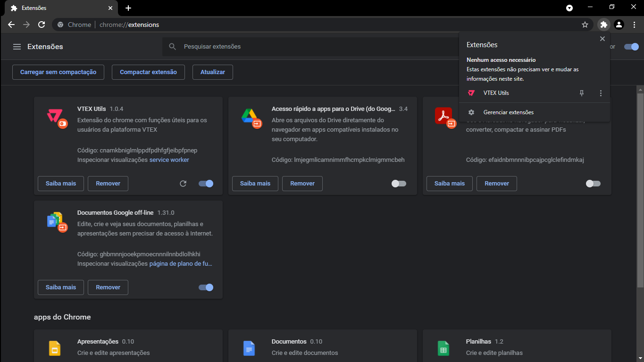Open página de plano de fundo link
644x362 pixels.
181,264
